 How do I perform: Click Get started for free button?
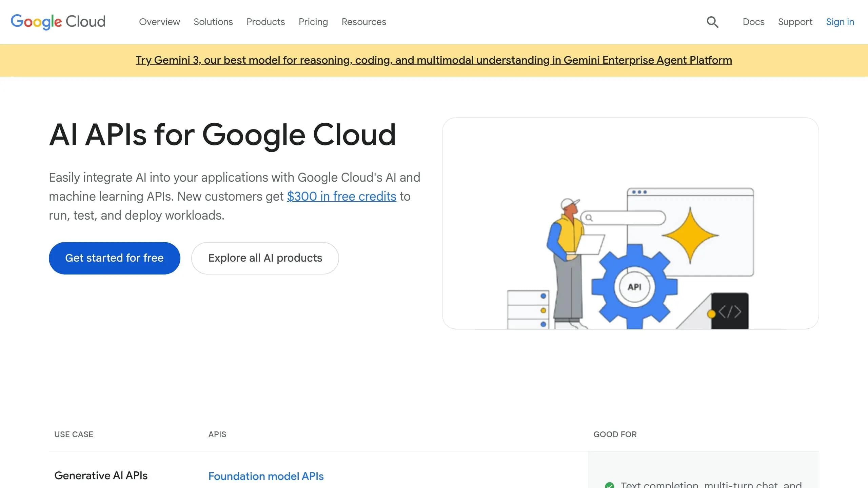coord(115,258)
